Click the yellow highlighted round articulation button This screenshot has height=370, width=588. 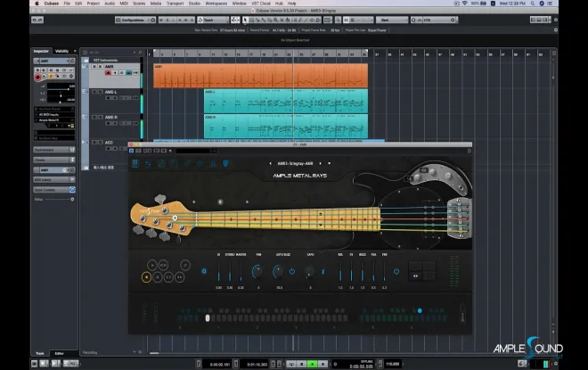(x=146, y=277)
